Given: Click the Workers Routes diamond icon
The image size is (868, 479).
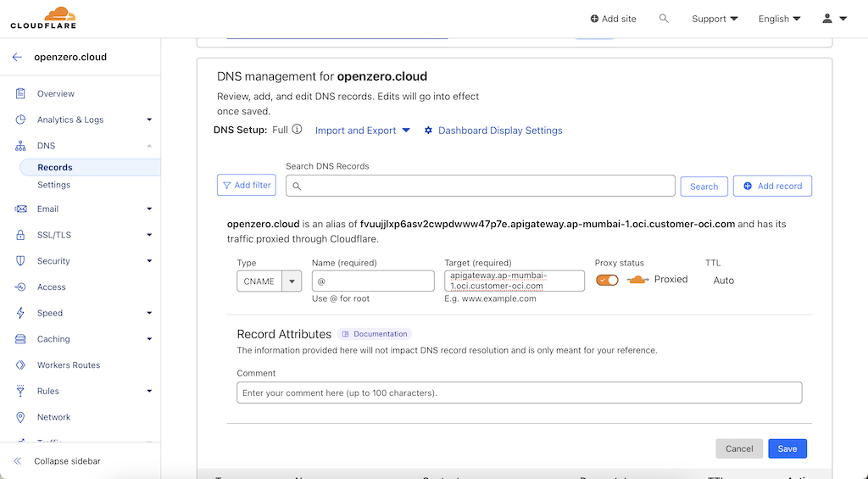Looking at the screenshot, I should 20,365.
